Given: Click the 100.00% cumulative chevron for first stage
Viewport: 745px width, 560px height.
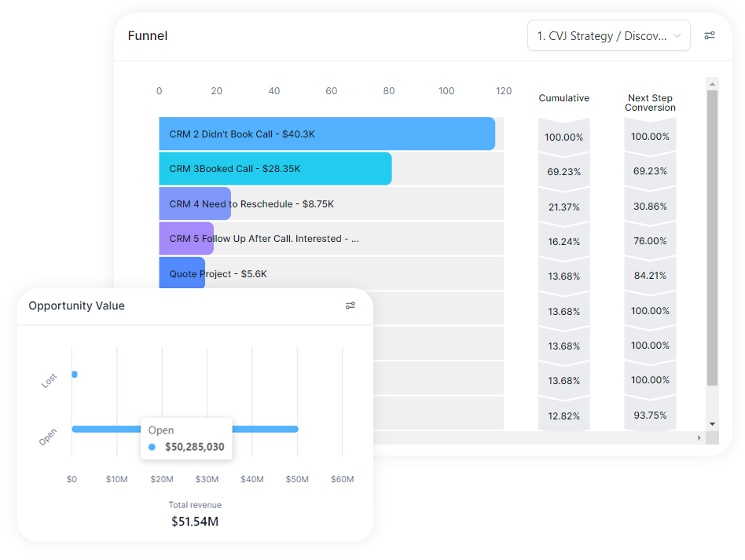Looking at the screenshot, I should pyautogui.click(x=563, y=137).
